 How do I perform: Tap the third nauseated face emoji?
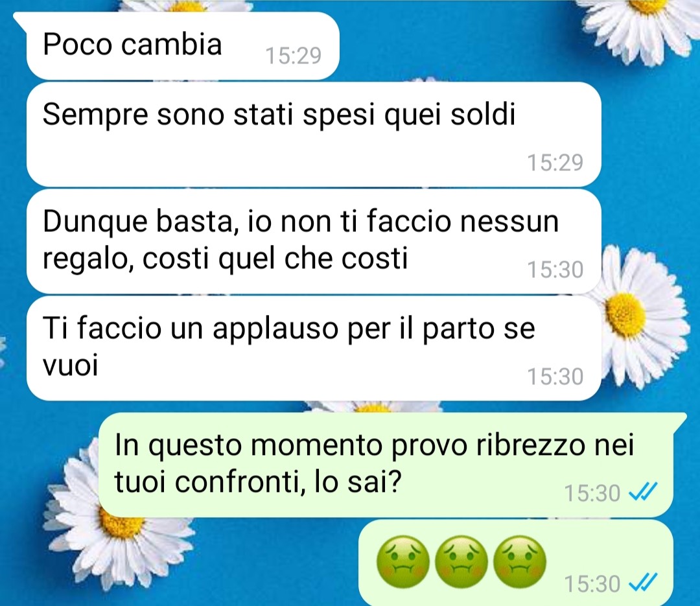[520, 562]
